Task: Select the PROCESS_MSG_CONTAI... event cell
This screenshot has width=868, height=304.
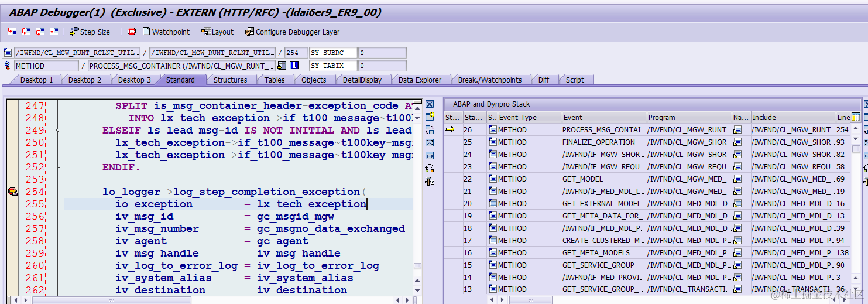Action: [603, 130]
